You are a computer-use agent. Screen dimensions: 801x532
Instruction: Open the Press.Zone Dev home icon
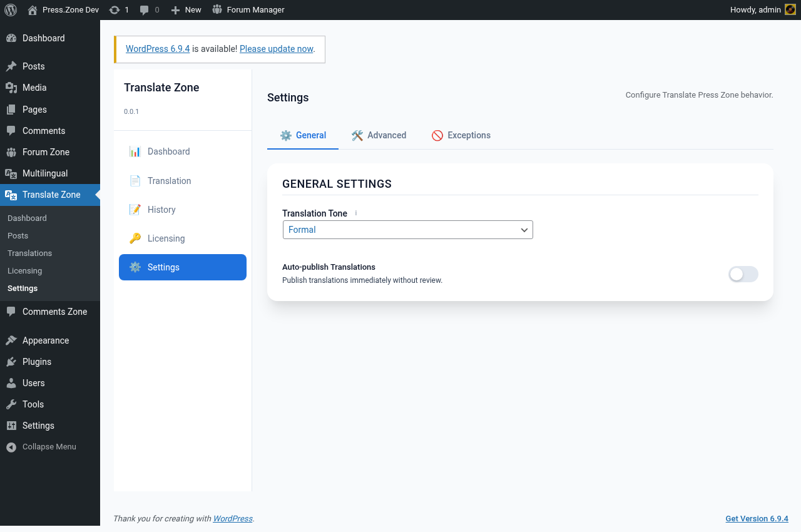pyautogui.click(x=33, y=10)
